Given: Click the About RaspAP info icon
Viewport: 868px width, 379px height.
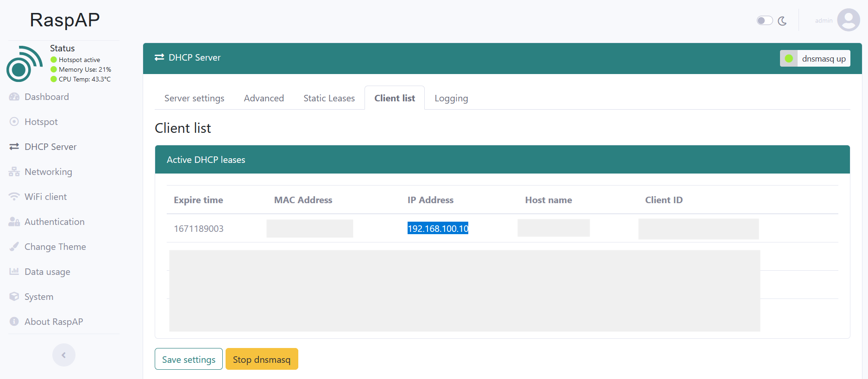Looking at the screenshot, I should 14,322.
